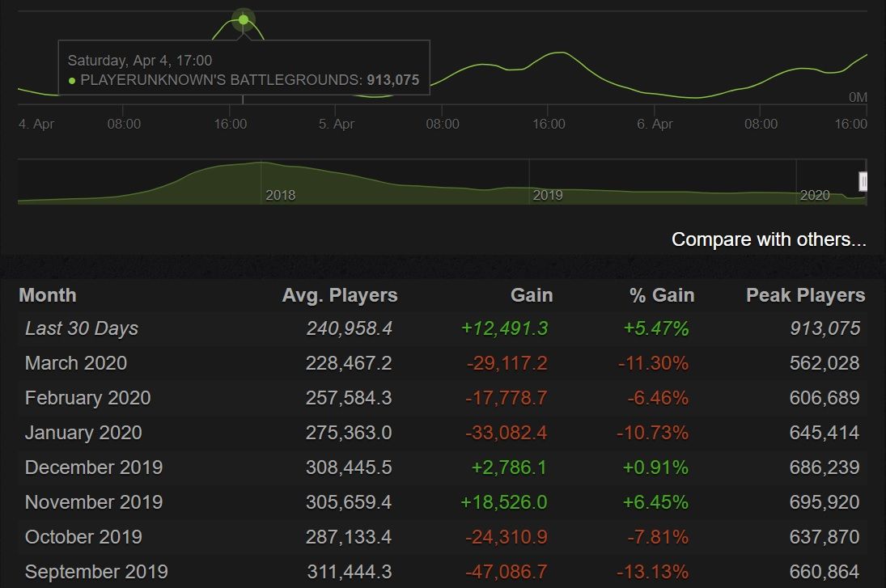This screenshot has height=588, width=886.
Task: Select the peak players value 645,414
Action: coord(825,433)
